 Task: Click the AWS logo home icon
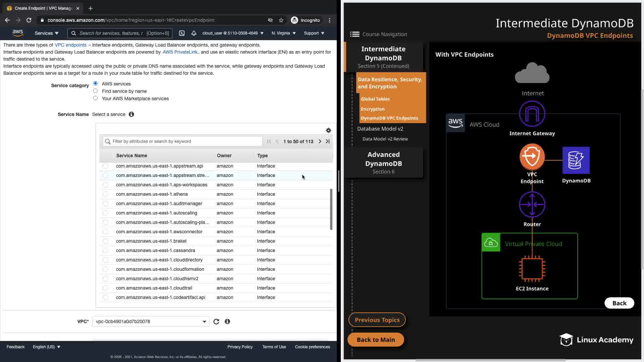coord(18,33)
